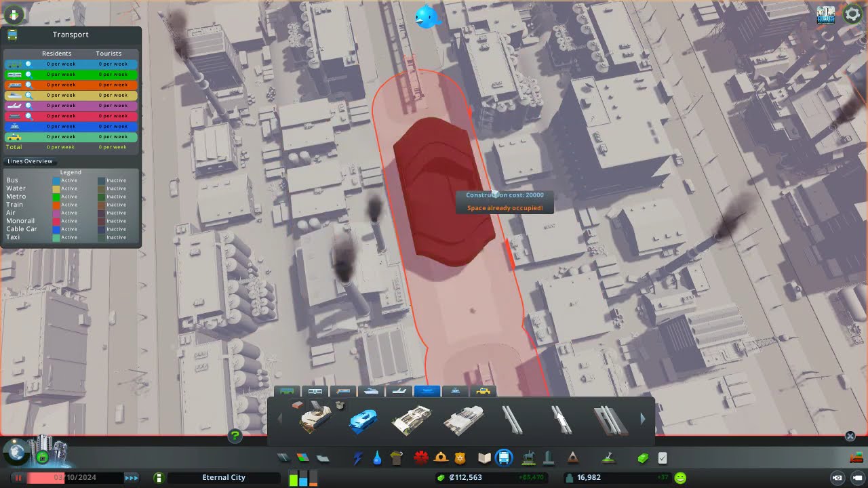Zoom into ship lines magnifier
The height and width of the screenshot is (488, 868).
point(28,96)
